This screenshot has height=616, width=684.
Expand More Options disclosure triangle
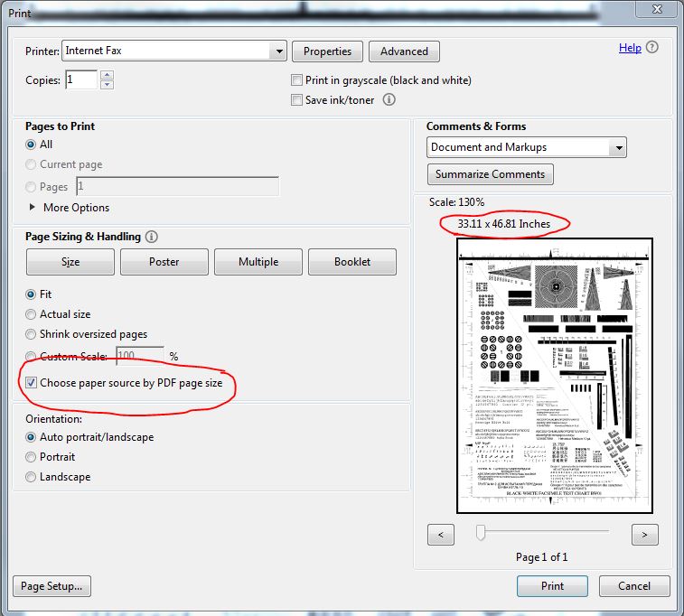[33, 208]
